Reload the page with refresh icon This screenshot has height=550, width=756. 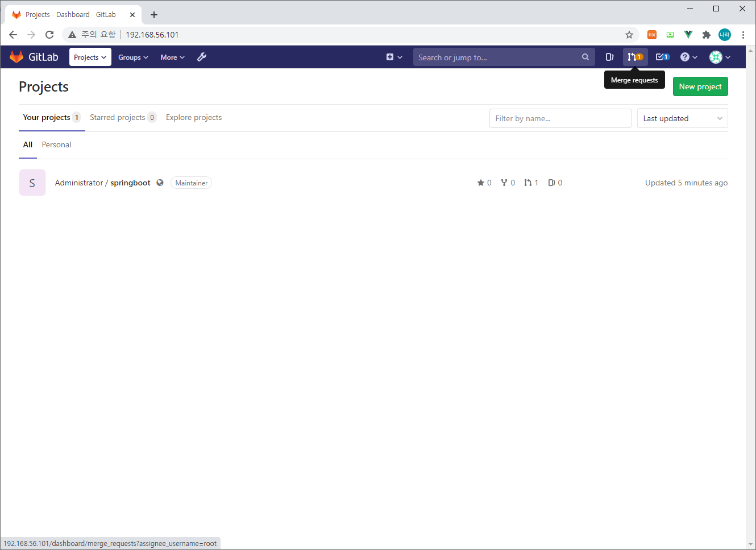(49, 35)
